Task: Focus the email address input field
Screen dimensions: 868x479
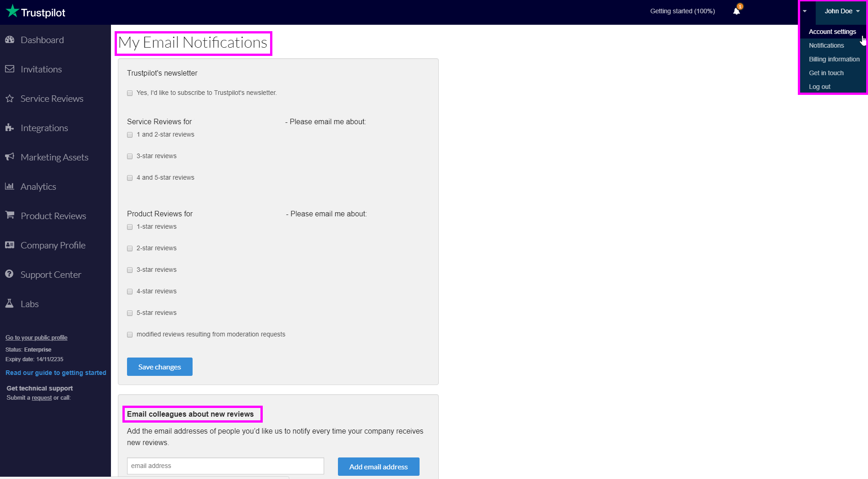Action: coord(226,466)
